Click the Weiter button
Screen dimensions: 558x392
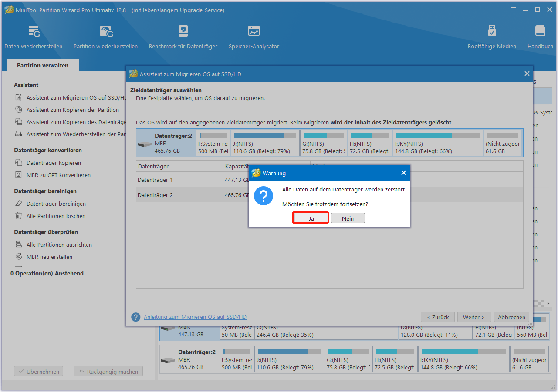(x=474, y=317)
